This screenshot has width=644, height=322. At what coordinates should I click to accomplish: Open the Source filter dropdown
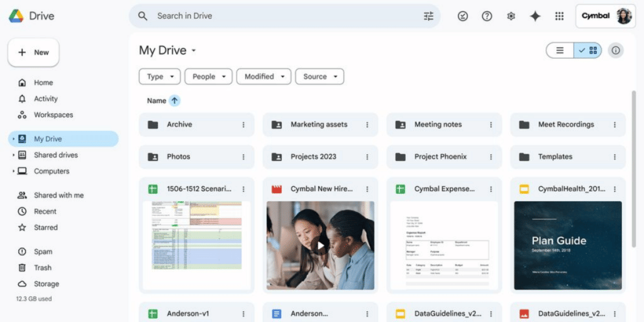click(319, 76)
